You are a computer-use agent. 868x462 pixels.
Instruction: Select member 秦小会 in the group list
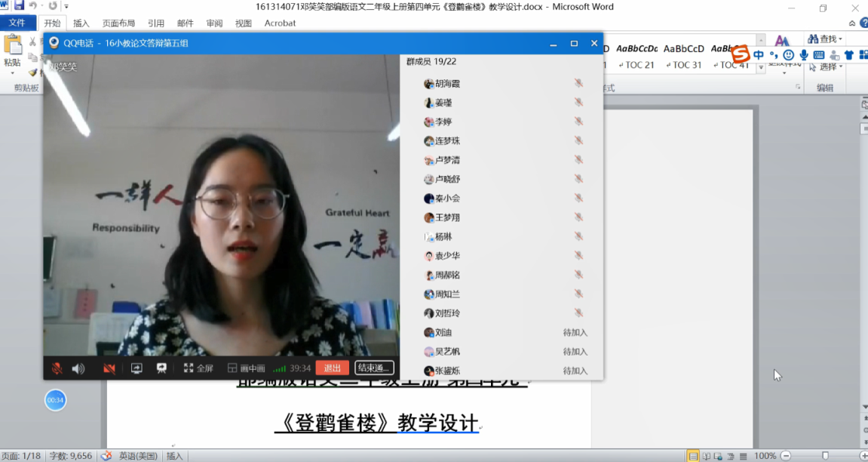click(x=447, y=199)
